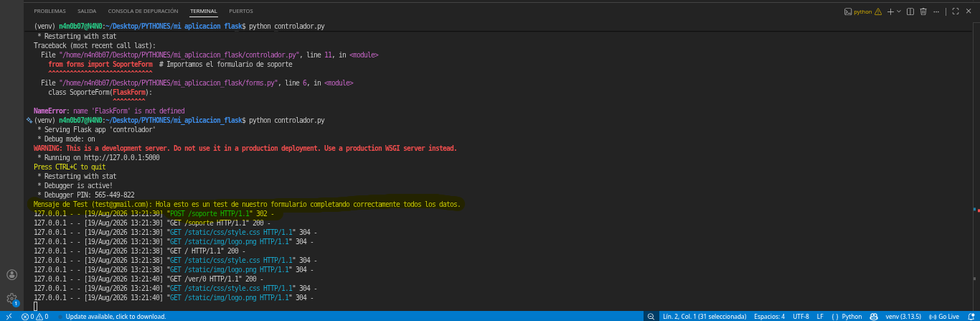Screen dimensions: 980x321
Task: Maximize the panel size
Action: coord(956,11)
